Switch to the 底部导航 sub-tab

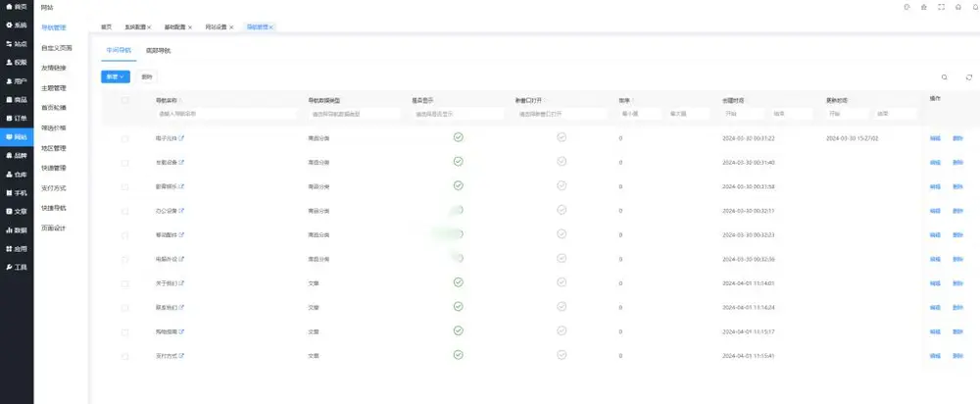(x=158, y=51)
